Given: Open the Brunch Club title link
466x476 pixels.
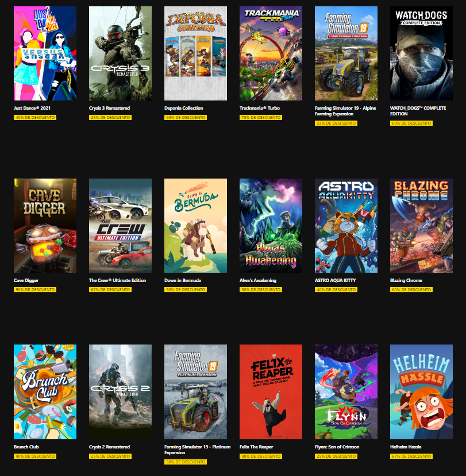Looking at the screenshot, I should [26, 447].
